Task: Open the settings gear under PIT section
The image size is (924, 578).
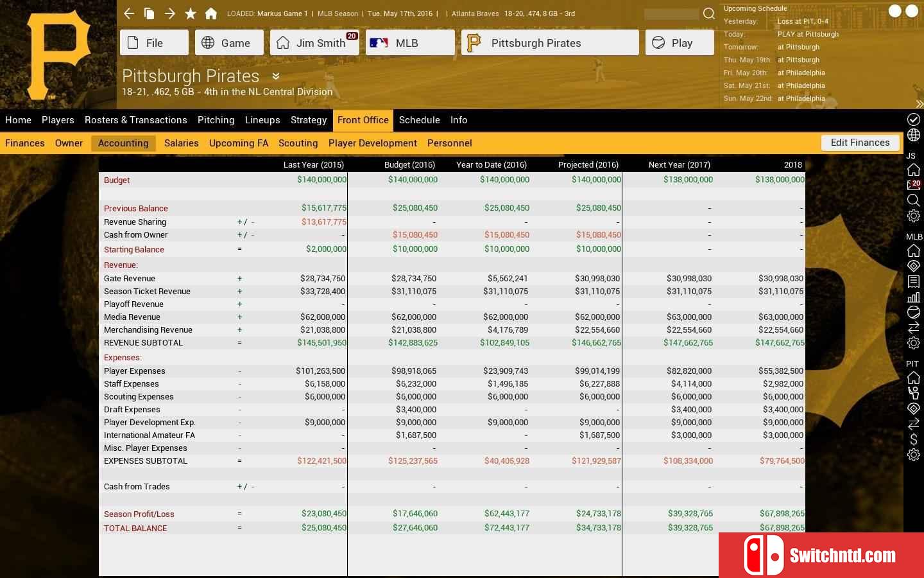Action: point(914,455)
